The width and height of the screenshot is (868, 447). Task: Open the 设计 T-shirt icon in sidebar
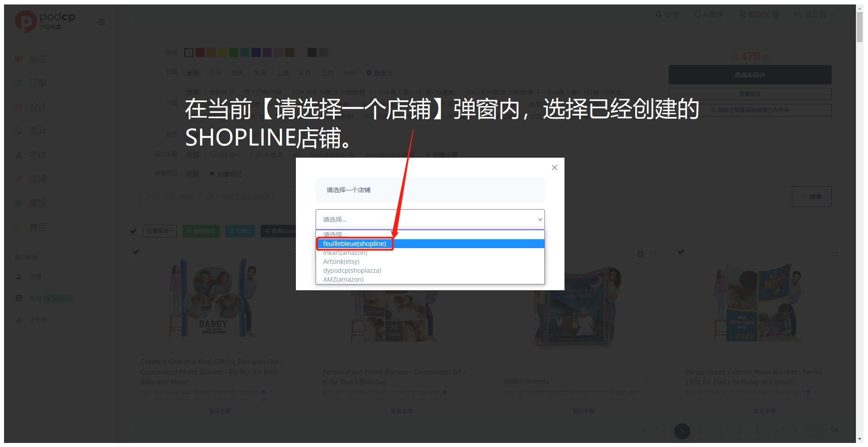pyautogui.click(x=19, y=107)
